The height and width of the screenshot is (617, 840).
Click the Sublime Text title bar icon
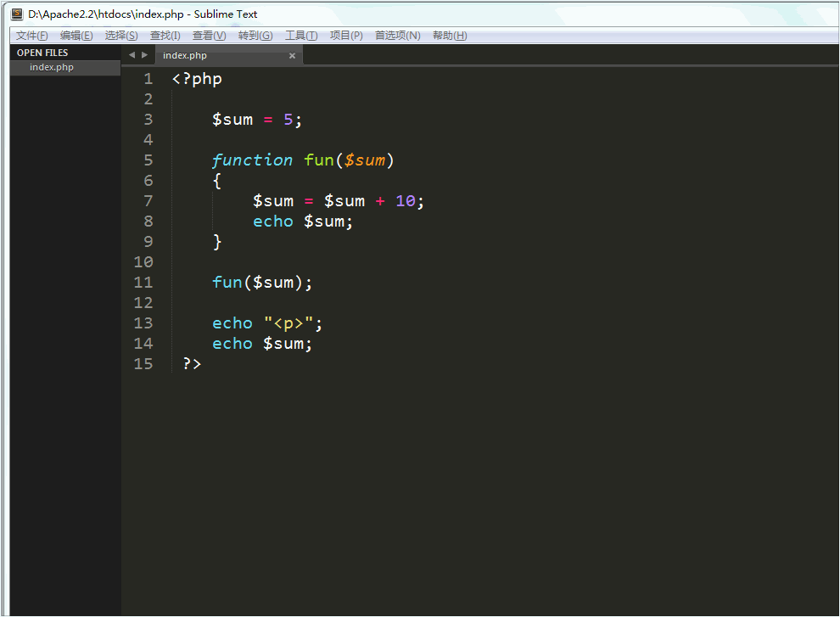click(17, 14)
